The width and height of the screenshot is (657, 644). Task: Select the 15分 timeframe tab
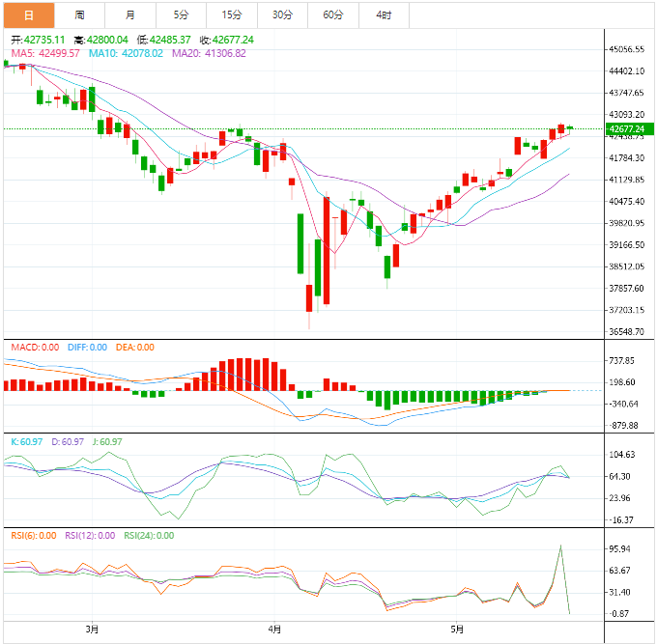pos(232,14)
